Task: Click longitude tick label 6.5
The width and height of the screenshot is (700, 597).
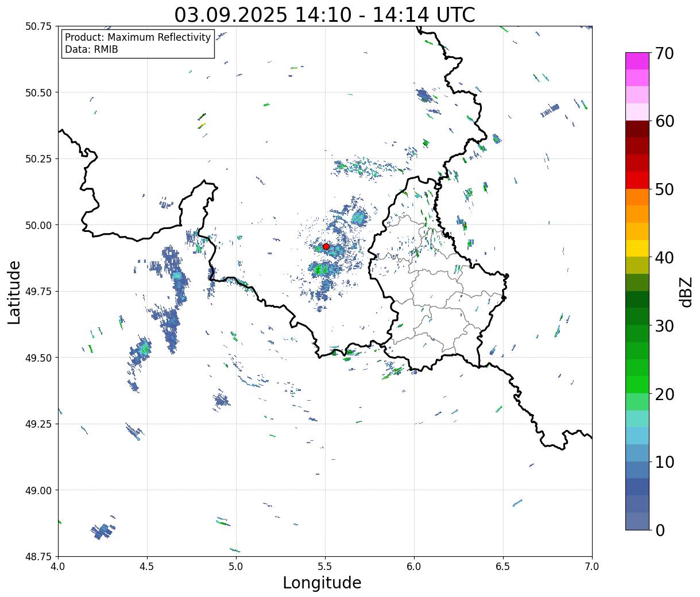Action: [x=503, y=567]
